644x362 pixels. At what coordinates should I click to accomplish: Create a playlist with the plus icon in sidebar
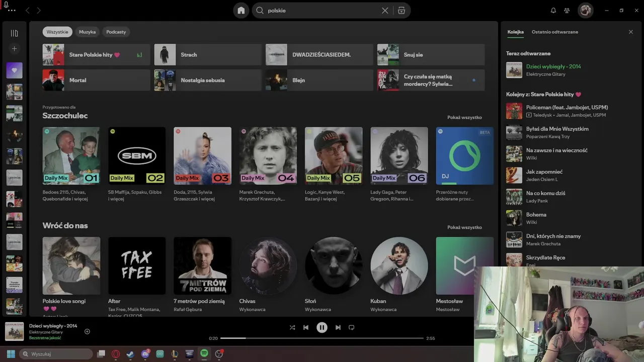click(x=14, y=49)
